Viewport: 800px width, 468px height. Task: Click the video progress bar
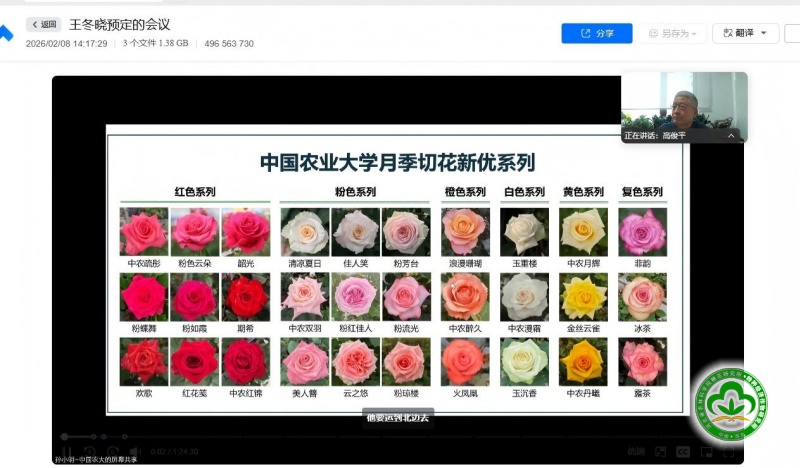point(300,437)
